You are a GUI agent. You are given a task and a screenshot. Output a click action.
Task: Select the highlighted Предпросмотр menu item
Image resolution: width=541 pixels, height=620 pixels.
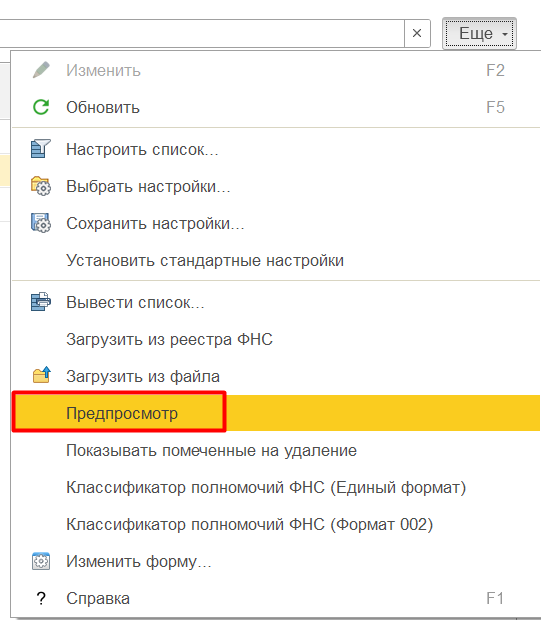tap(276, 413)
